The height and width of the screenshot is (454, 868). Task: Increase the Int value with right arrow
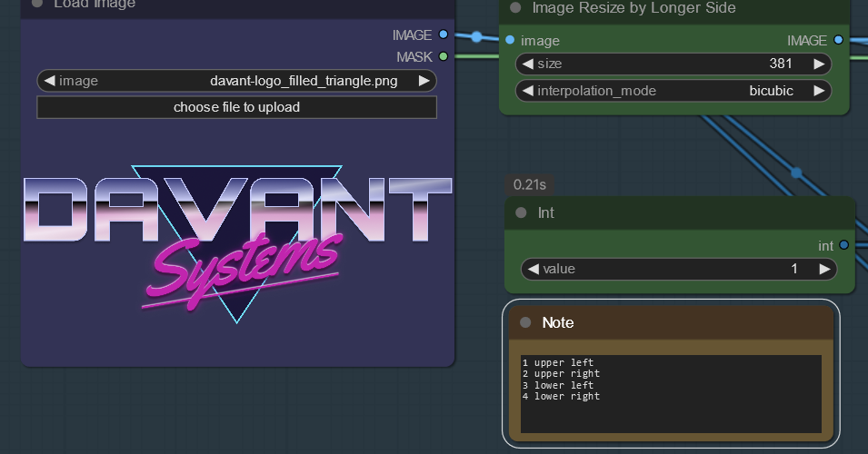tap(824, 270)
